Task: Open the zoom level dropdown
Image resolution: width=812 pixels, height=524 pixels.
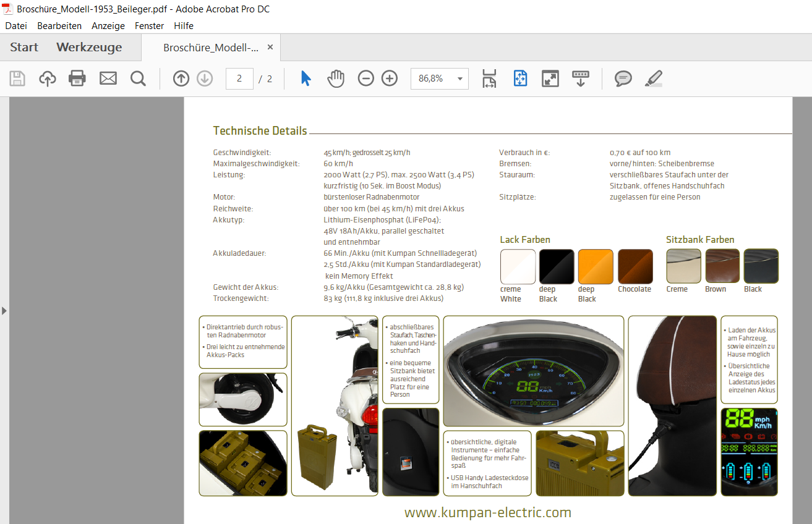Action: pyautogui.click(x=459, y=79)
